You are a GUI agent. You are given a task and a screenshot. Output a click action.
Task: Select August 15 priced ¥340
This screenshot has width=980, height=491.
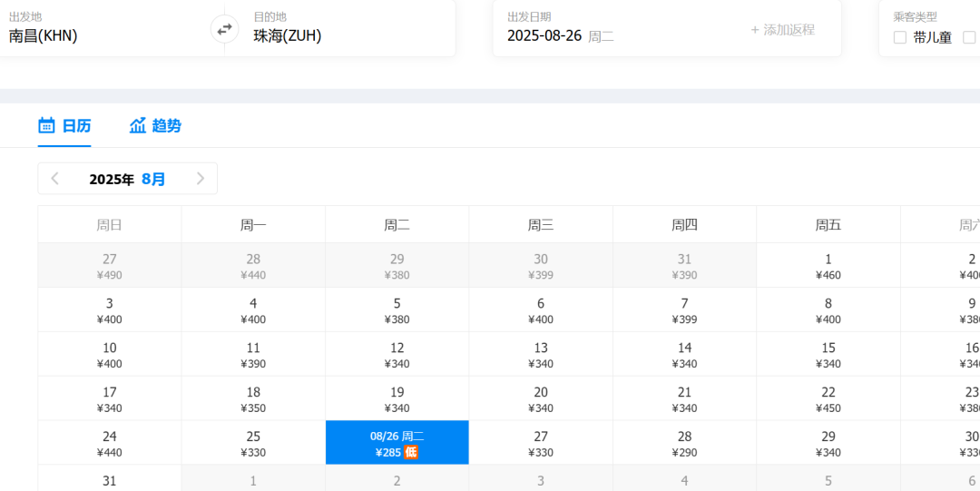click(x=828, y=355)
